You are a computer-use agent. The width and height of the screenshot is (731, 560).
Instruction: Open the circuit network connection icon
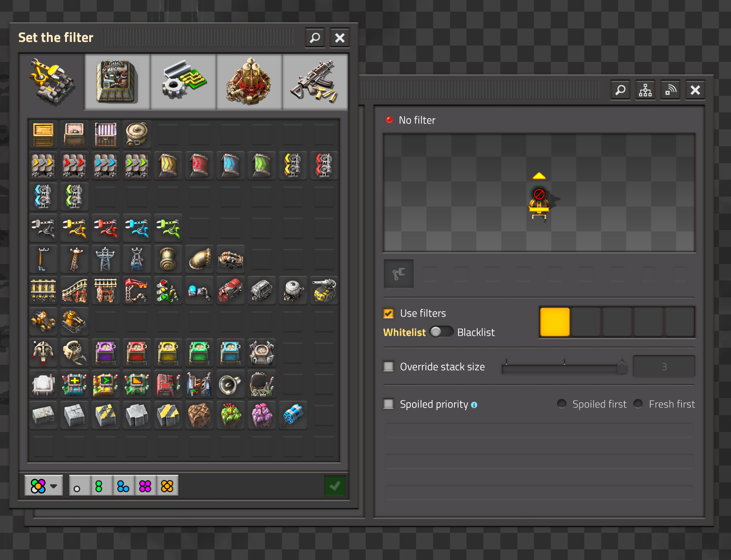(645, 90)
